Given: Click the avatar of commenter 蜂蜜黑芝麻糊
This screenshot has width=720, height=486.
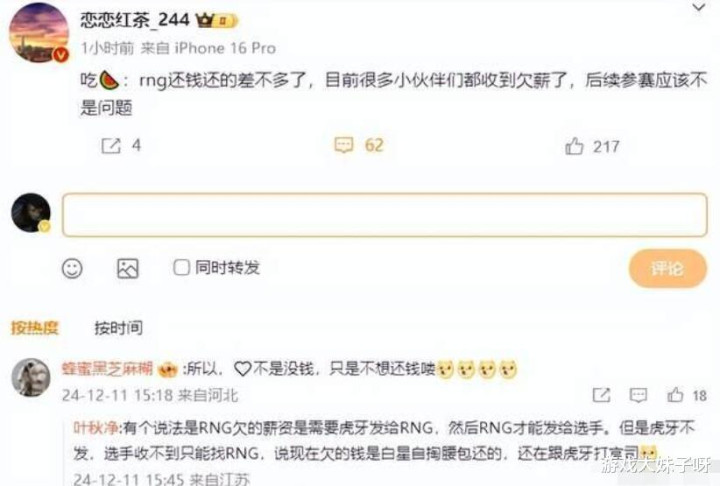Looking at the screenshot, I should click(31, 377).
